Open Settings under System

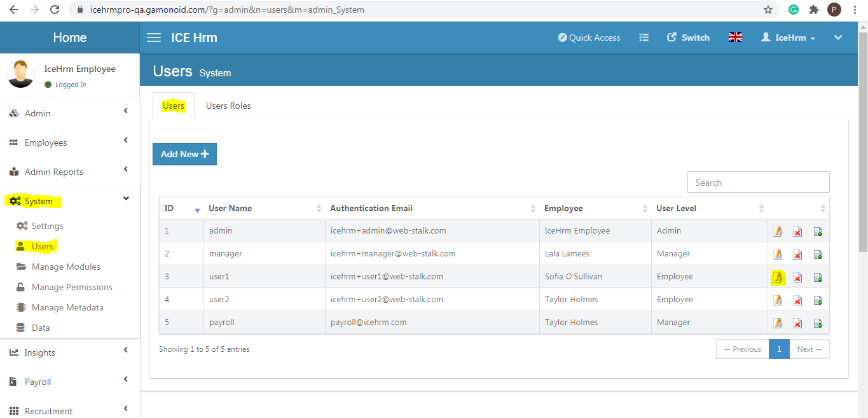coord(39,226)
